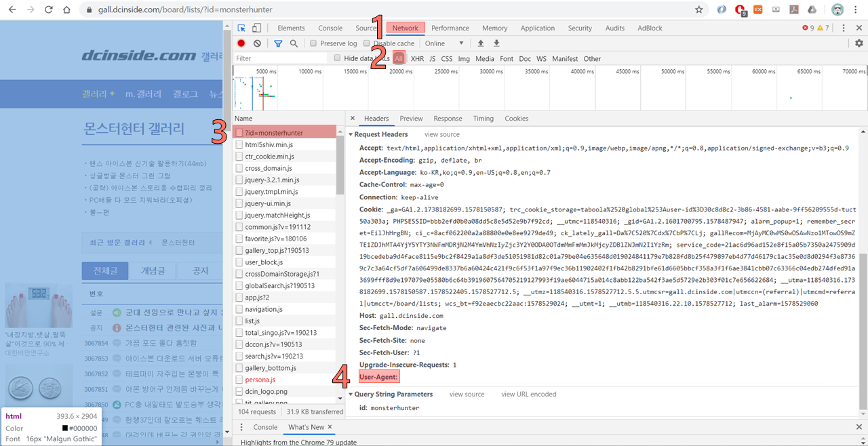Open the Application panel tab
868x446 pixels.
click(x=538, y=28)
